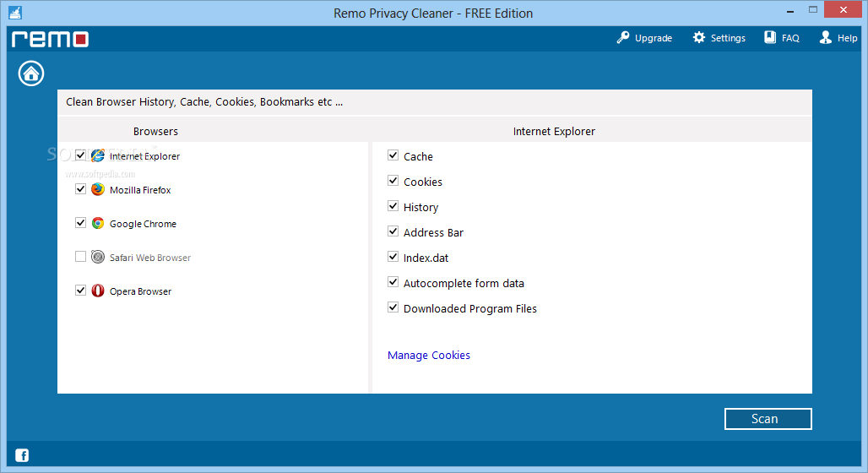Open the Facebook icon at bottom
The width and height of the screenshot is (868, 473).
click(x=22, y=455)
